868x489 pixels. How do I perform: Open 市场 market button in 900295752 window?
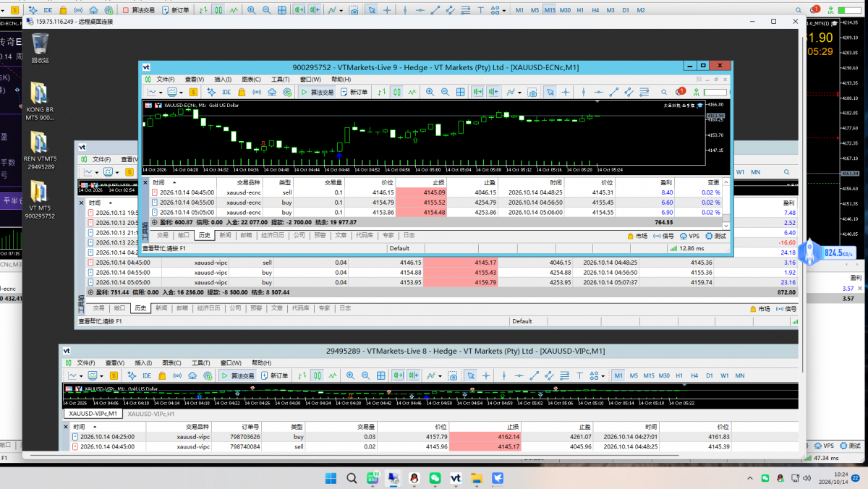point(637,236)
